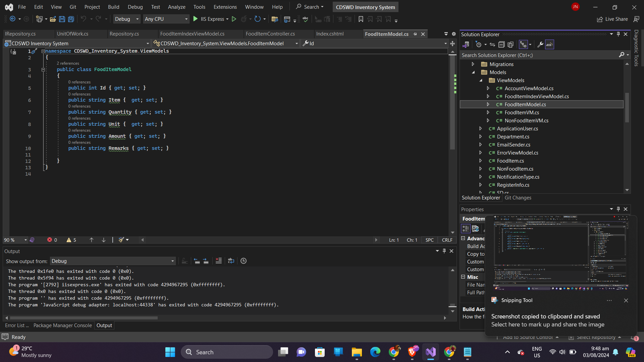Click the Output horizontal scrollbar thumb
This screenshot has width=644, height=362.
click(x=84, y=318)
